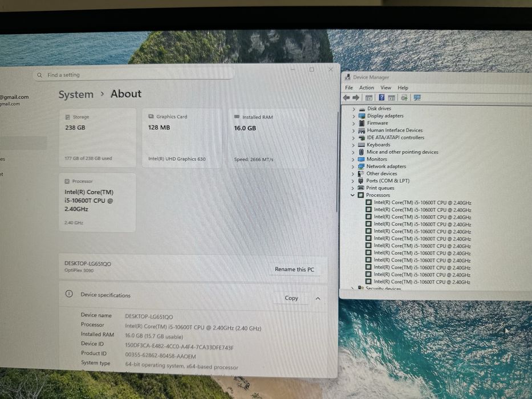Click the 16.0 GB (15.7 GB usable) value

tap(154, 336)
